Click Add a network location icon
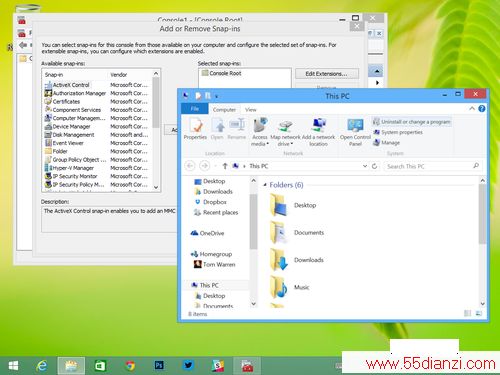 coord(319,132)
